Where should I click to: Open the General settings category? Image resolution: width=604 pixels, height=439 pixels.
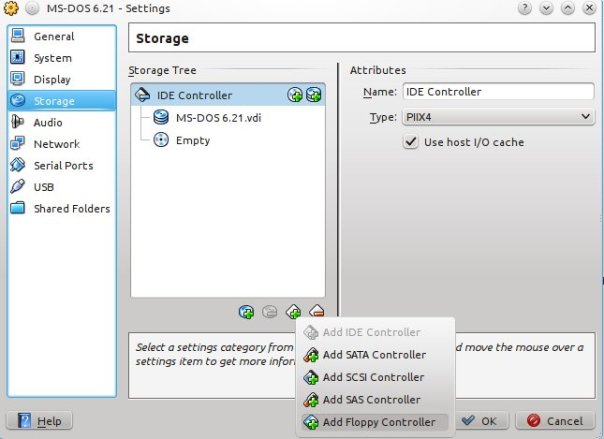coord(62,36)
